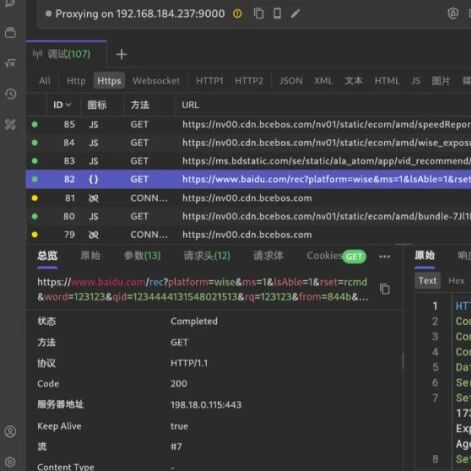
Task: Open the 请求头(12) tab
Action: coord(207,256)
